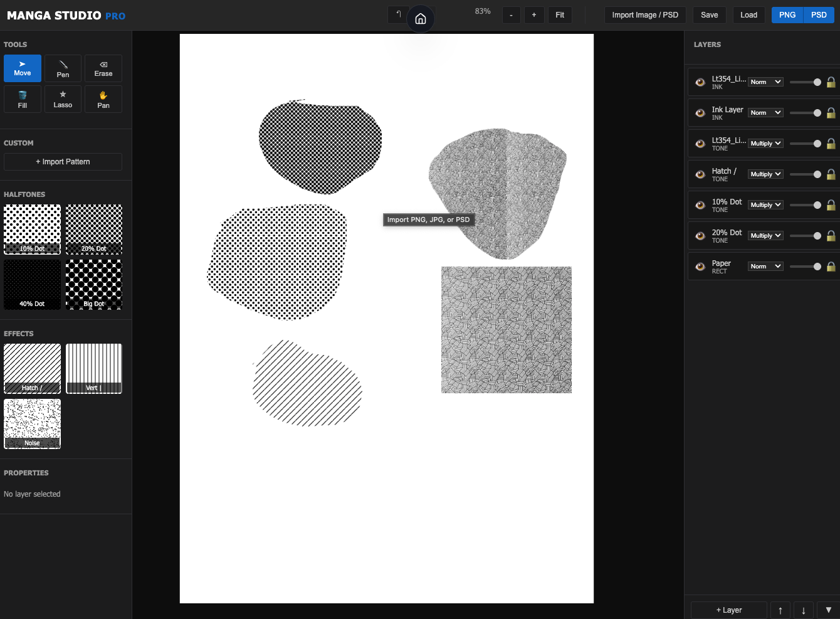840x619 pixels.
Task: Toggle visibility of Hatch / layer
Action: pos(700,174)
